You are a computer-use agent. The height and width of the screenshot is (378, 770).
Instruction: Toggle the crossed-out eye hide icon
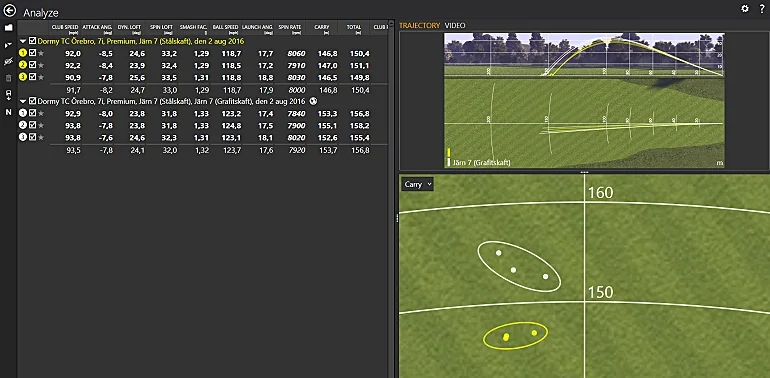[x=8, y=61]
